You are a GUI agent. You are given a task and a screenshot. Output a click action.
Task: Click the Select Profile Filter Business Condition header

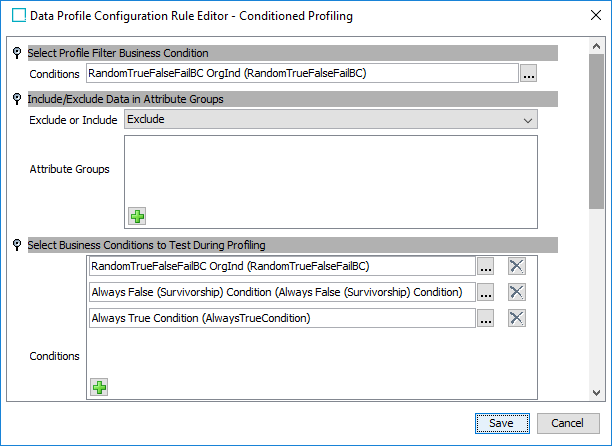click(x=292, y=53)
